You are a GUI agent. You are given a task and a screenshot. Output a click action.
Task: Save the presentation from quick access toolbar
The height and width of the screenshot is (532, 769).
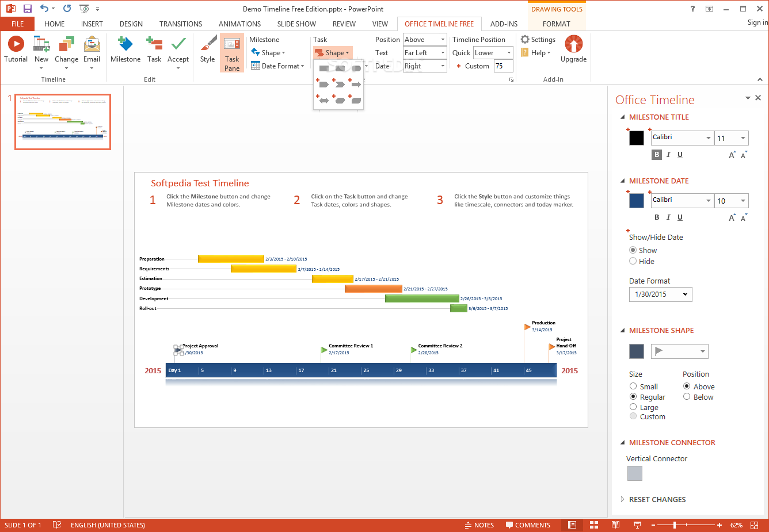click(27, 9)
